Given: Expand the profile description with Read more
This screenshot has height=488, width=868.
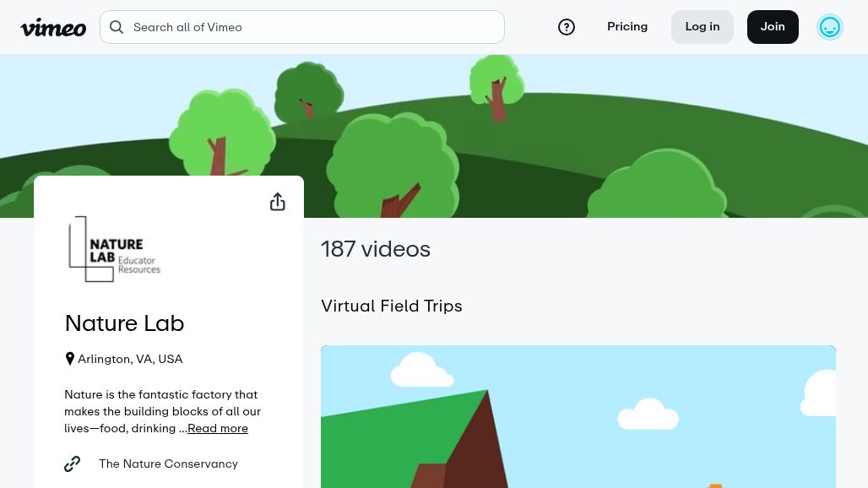Looking at the screenshot, I should tap(217, 428).
